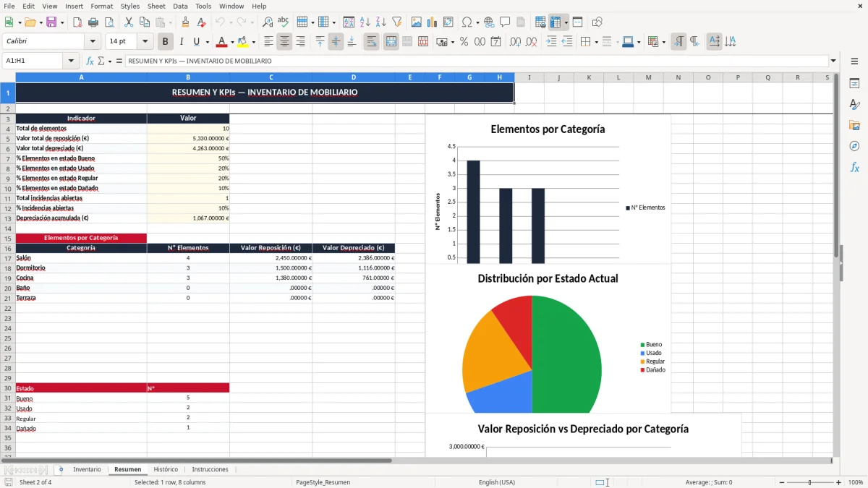Expand the formula bar dropdown arrow
The image size is (868, 488).
(x=833, y=61)
